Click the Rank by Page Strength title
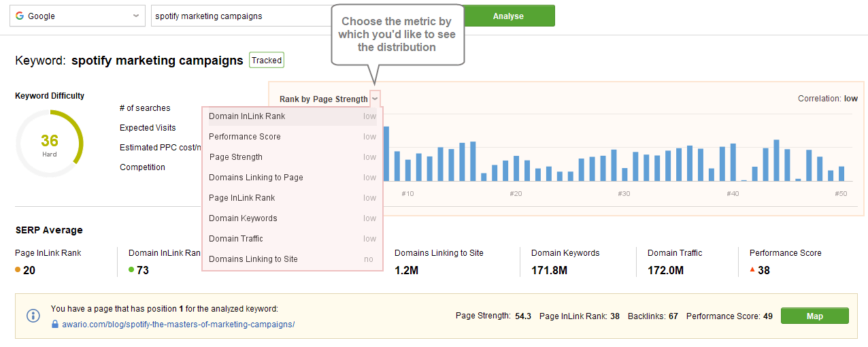The image size is (868, 347). (x=324, y=99)
